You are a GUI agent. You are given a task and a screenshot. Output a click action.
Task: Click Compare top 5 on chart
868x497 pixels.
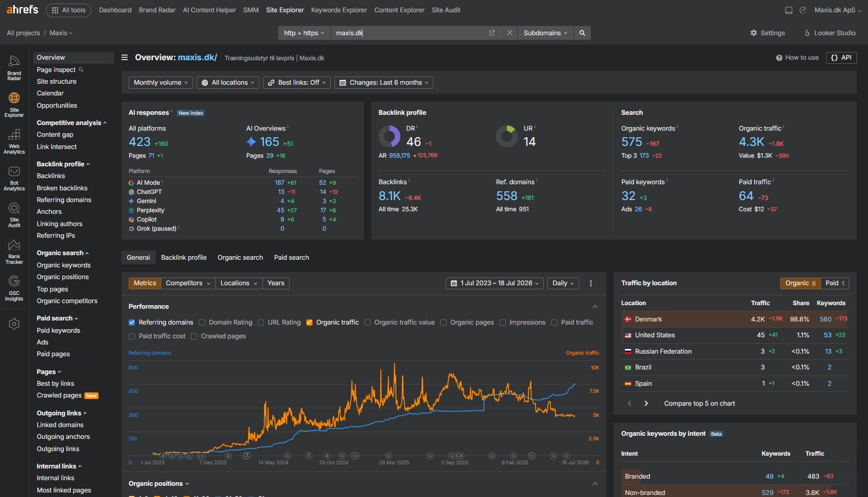[700, 404]
